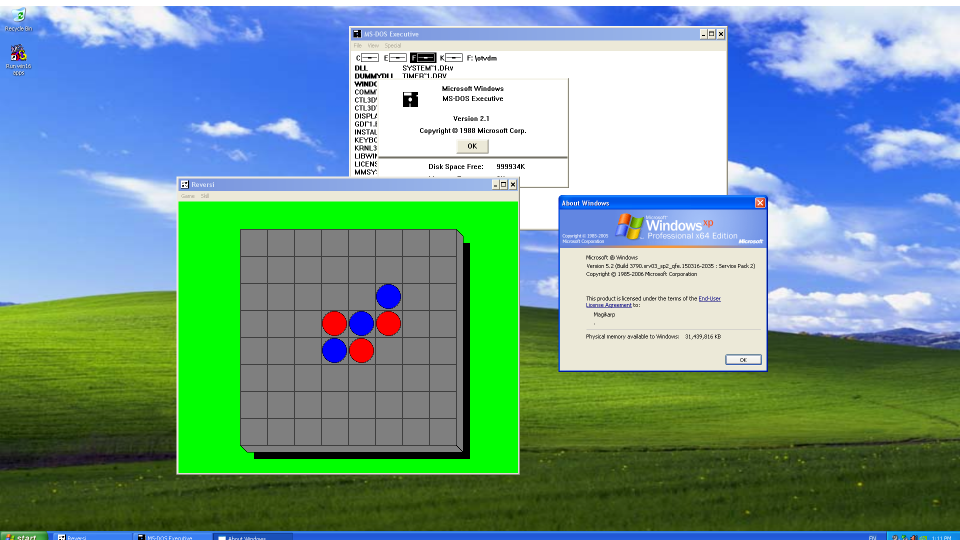
Task: Click the licensed user name Magikarp
Action: (604, 315)
